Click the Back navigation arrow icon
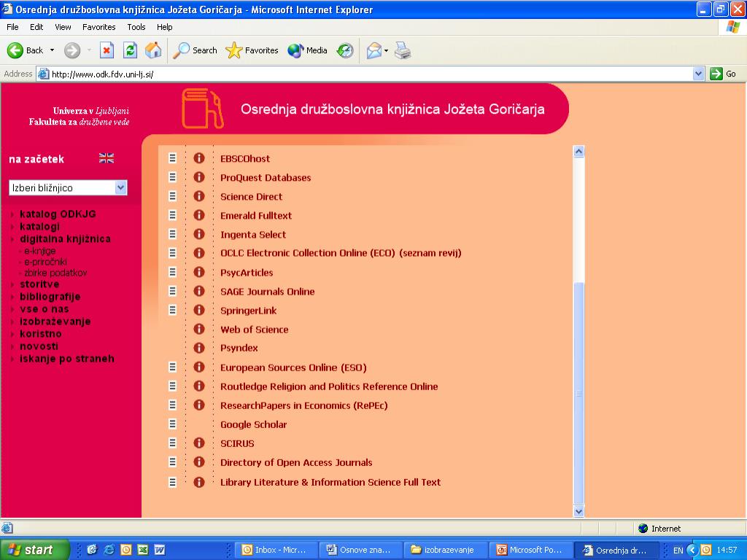 (x=15, y=50)
